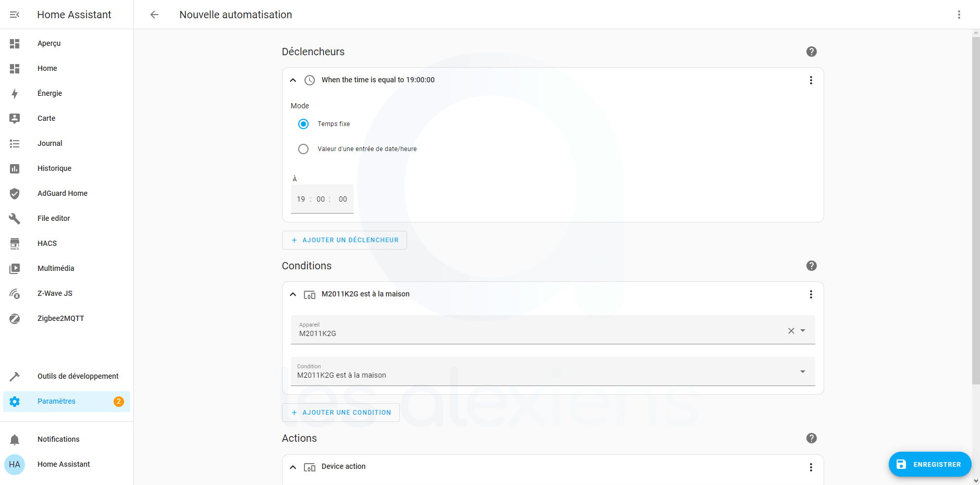Select Valeur d'une entrée de date/heure radio

coord(303,149)
